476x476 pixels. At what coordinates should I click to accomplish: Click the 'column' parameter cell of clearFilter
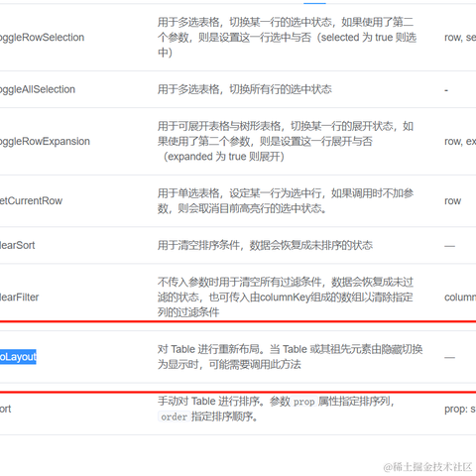click(x=460, y=297)
